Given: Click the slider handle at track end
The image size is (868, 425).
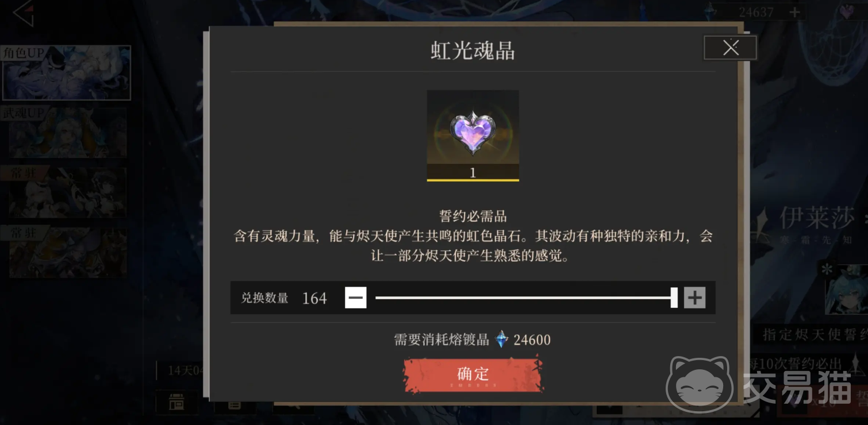Looking at the screenshot, I should [674, 297].
